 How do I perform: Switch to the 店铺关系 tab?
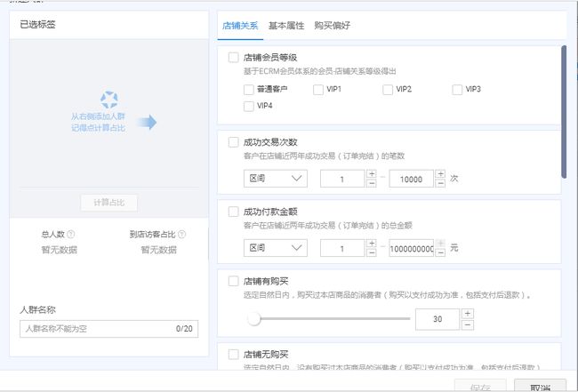pyautogui.click(x=240, y=26)
